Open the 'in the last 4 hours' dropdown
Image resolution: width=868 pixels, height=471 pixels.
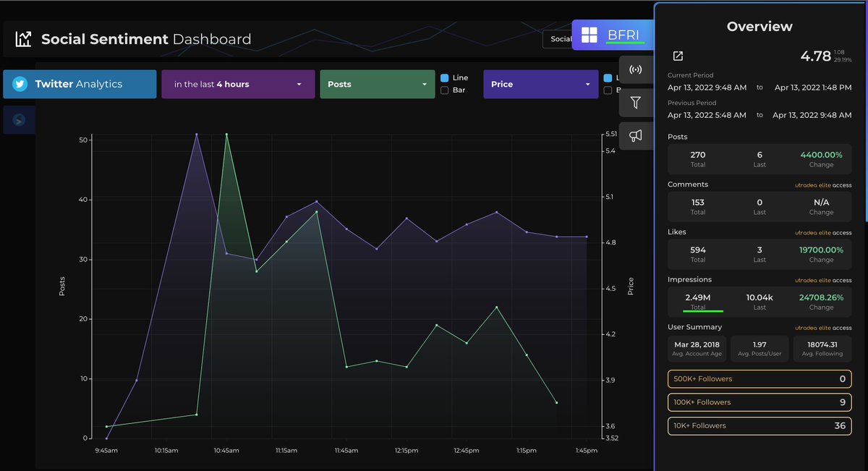pyautogui.click(x=238, y=84)
